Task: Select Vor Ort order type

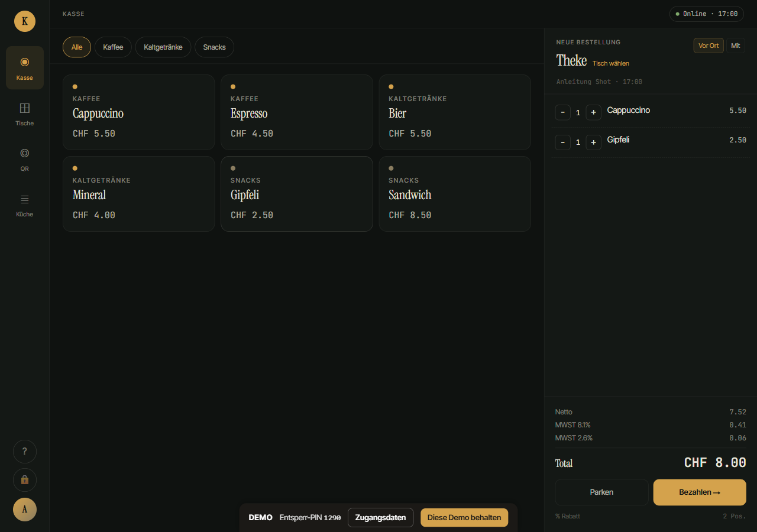Action: 709,46
